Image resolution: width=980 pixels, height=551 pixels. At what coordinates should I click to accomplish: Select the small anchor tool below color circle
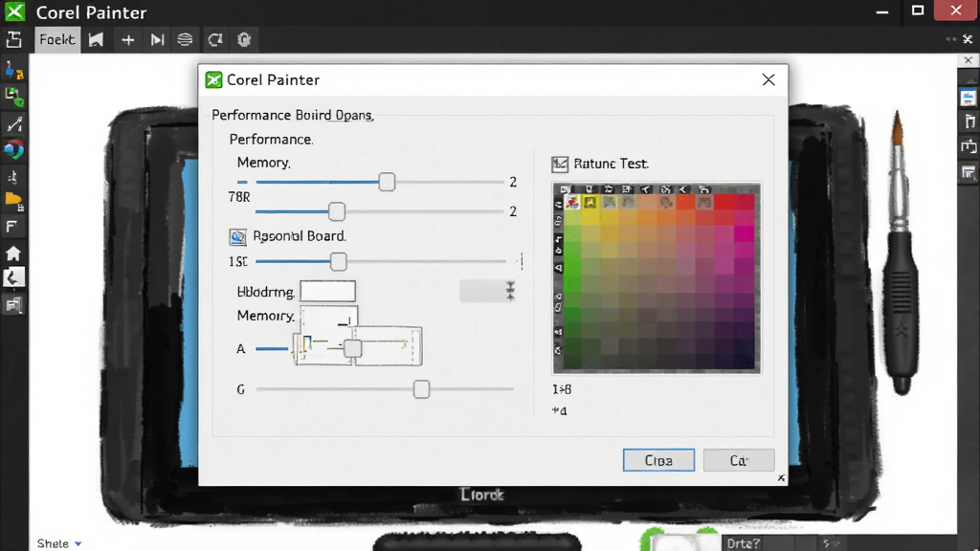pyautogui.click(x=13, y=177)
